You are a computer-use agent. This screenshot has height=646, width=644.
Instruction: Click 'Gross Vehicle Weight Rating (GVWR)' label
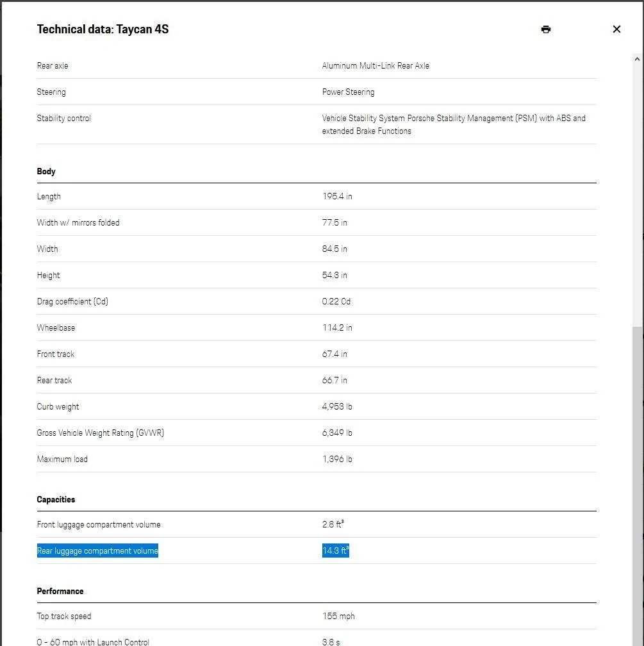click(x=101, y=433)
